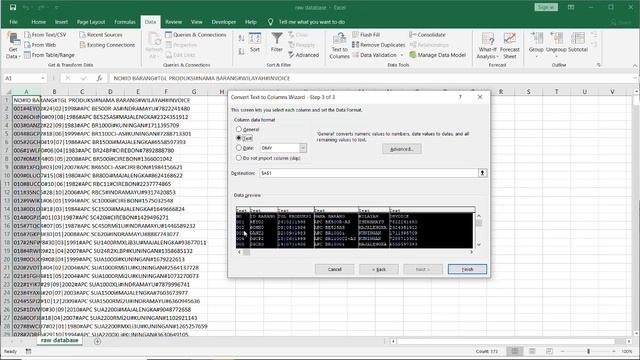Click Remove Duplicates
The image size is (640, 360).
coord(378,45)
